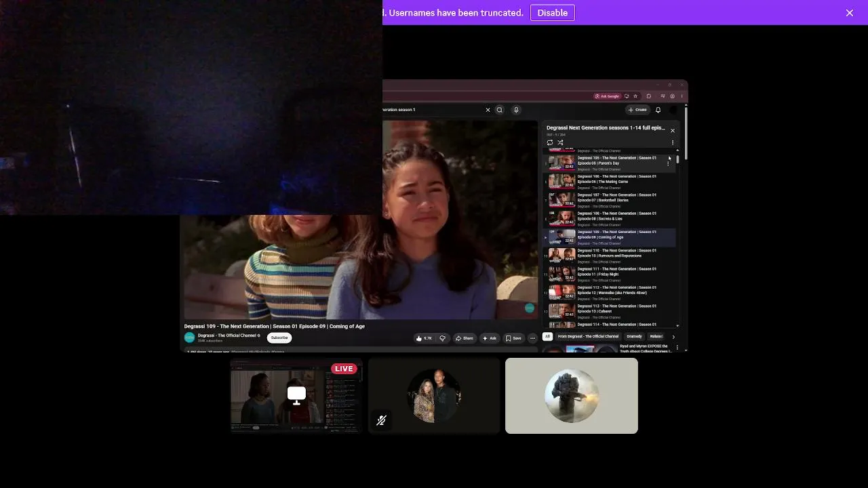Select Degrassi 113 Cabaret title
This screenshot has height=488, width=868.
point(616,308)
